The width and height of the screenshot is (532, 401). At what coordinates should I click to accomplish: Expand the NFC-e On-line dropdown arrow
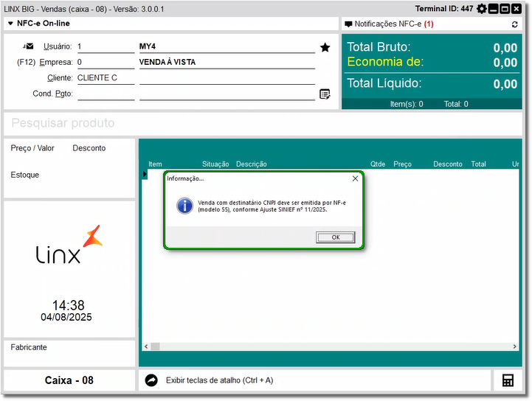pyautogui.click(x=10, y=24)
